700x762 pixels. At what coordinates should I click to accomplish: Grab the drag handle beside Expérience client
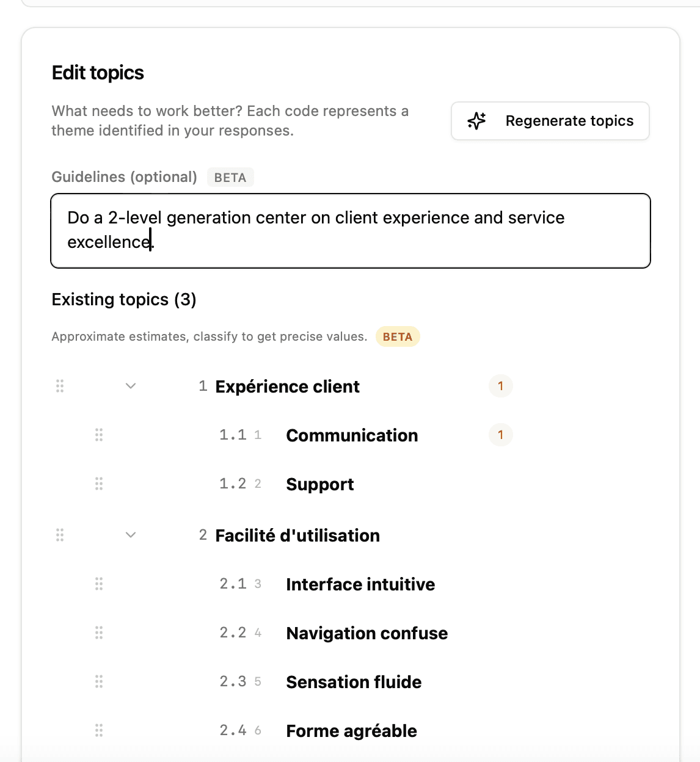point(60,386)
